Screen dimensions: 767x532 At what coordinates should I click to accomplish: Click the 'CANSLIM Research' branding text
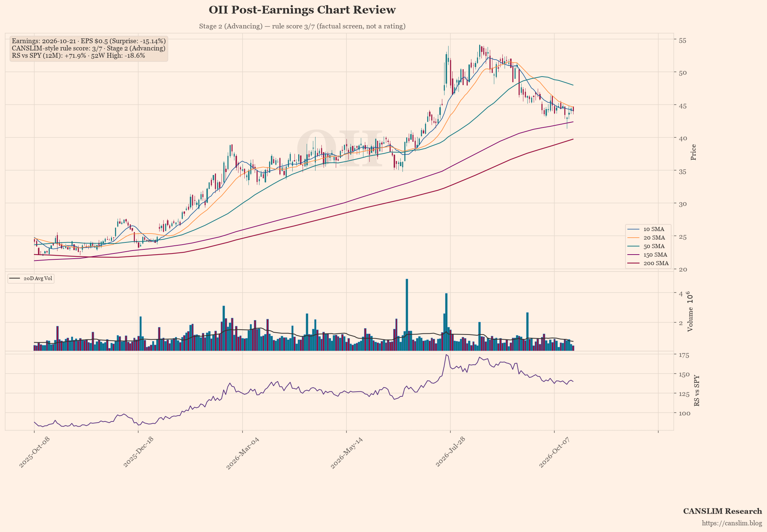tap(722, 511)
